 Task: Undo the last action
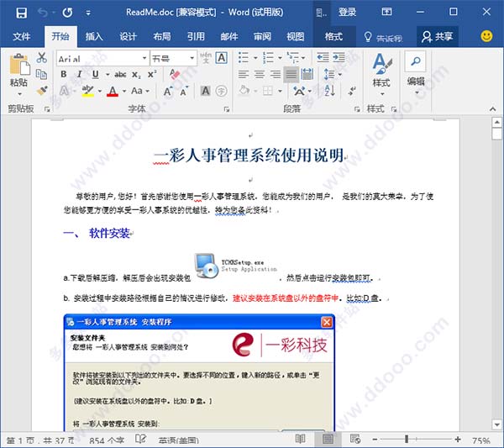coord(43,13)
